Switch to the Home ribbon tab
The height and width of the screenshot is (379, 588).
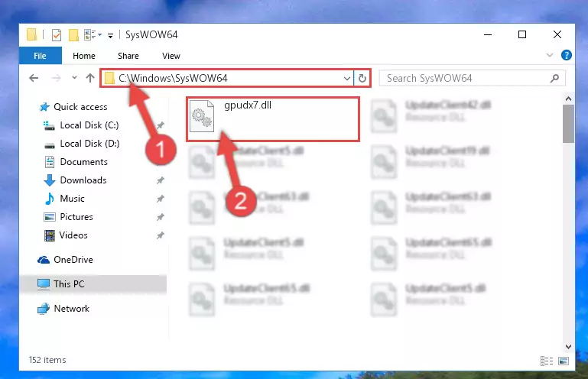pyautogui.click(x=84, y=56)
